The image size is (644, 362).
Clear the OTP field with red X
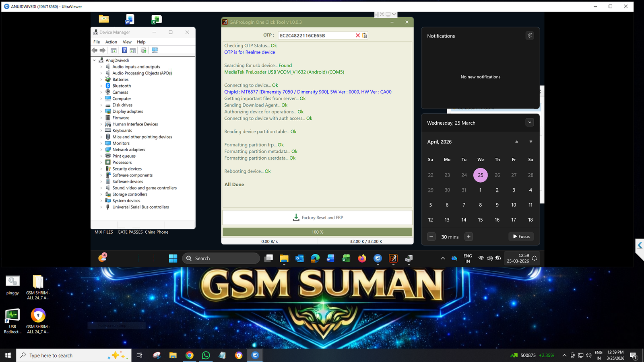click(357, 35)
